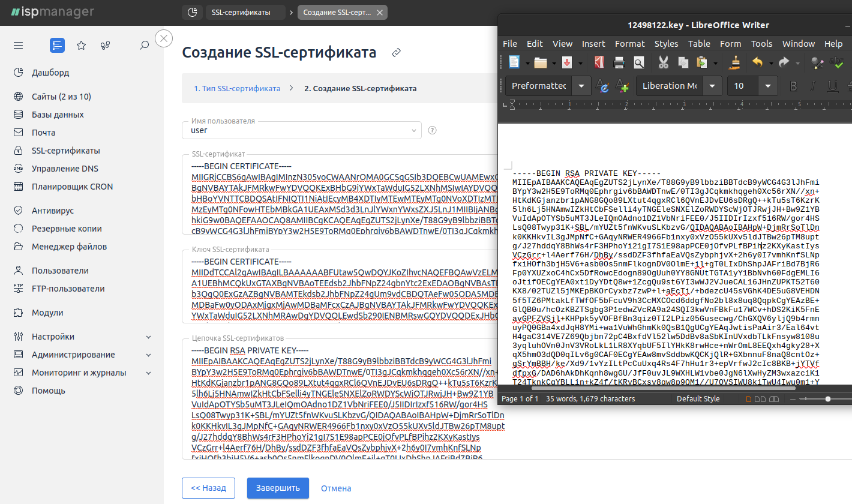Open New Document dropdown arrow in Writer
The image size is (852, 504).
(x=527, y=62)
